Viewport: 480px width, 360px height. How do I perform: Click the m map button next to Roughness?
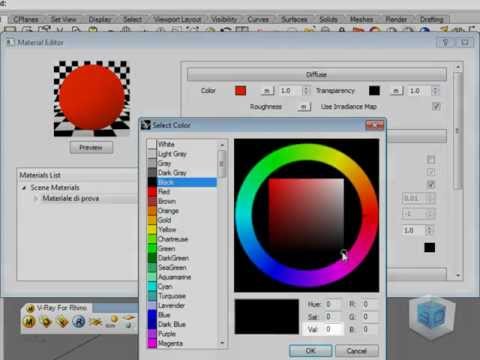[304, 107]
